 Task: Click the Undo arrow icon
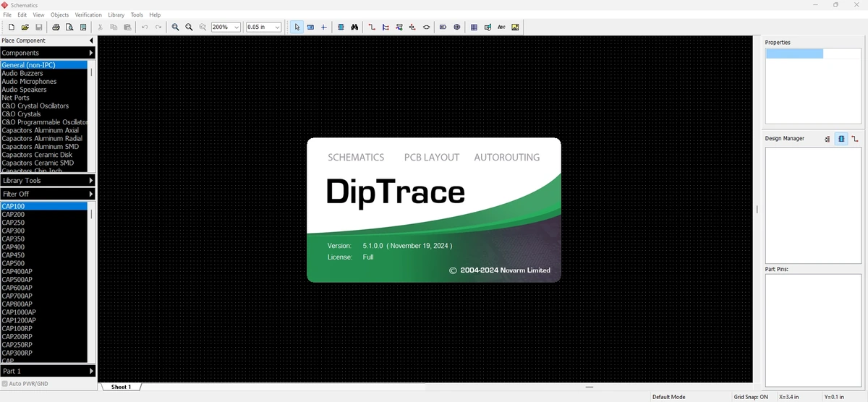145,27
